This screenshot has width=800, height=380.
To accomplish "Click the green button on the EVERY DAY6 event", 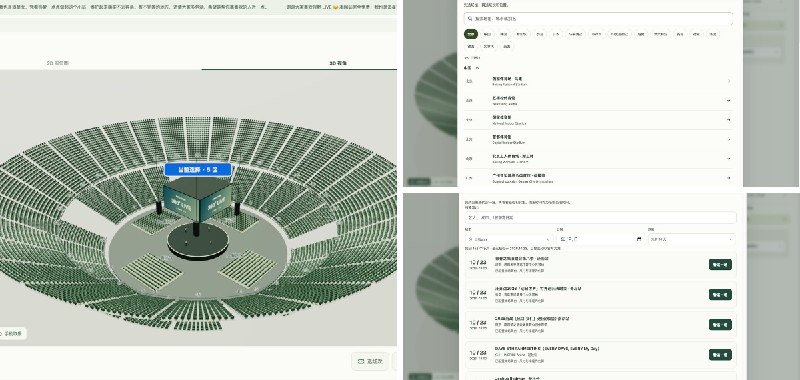I will [720, 354].
